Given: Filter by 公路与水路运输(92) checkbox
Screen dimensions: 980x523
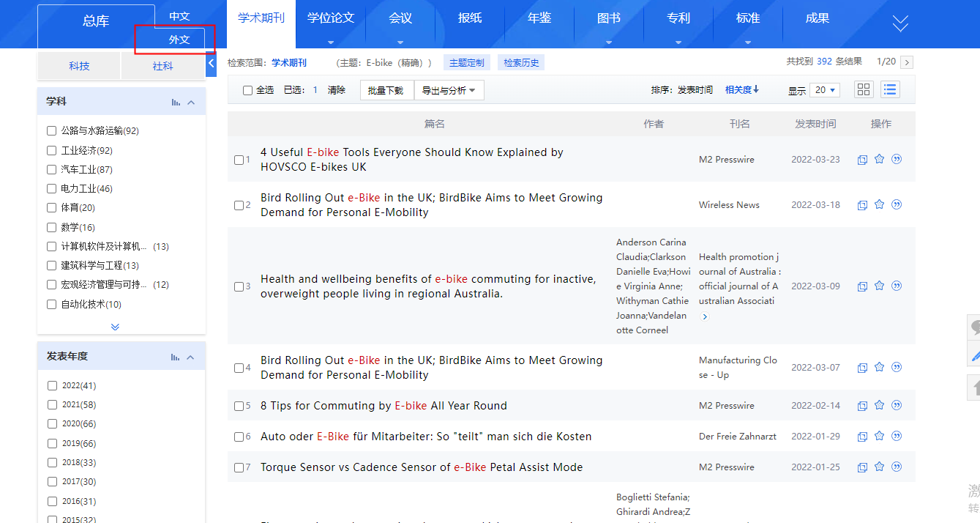Looking at the screenshot, I should coord(51,130).
